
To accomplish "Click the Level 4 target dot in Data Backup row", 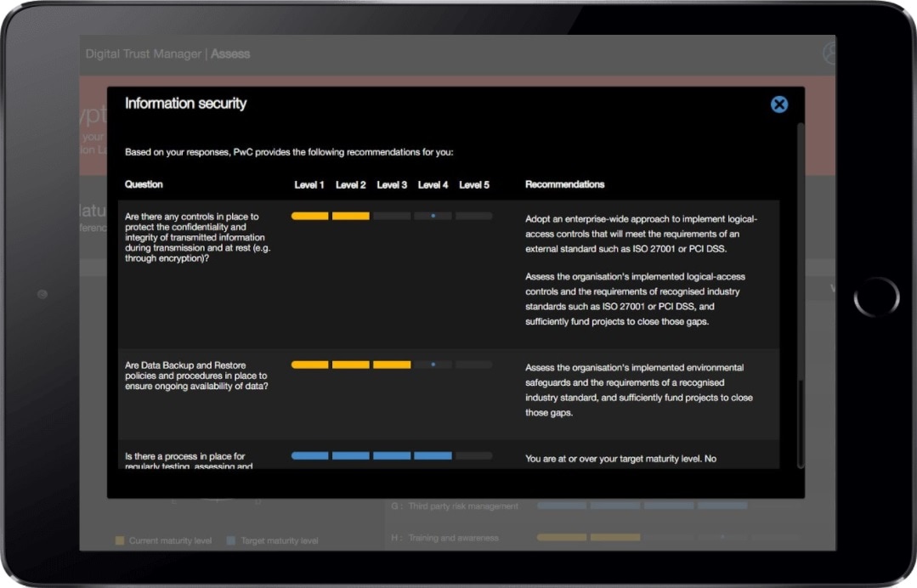I will pyautogui.click(x=433, y=365).
